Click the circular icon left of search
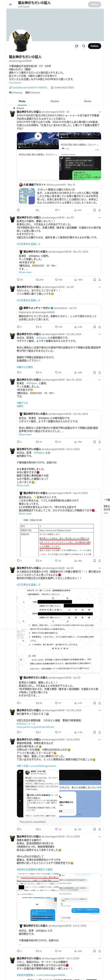This screenshot has height=980, width=110. [77, 46]
